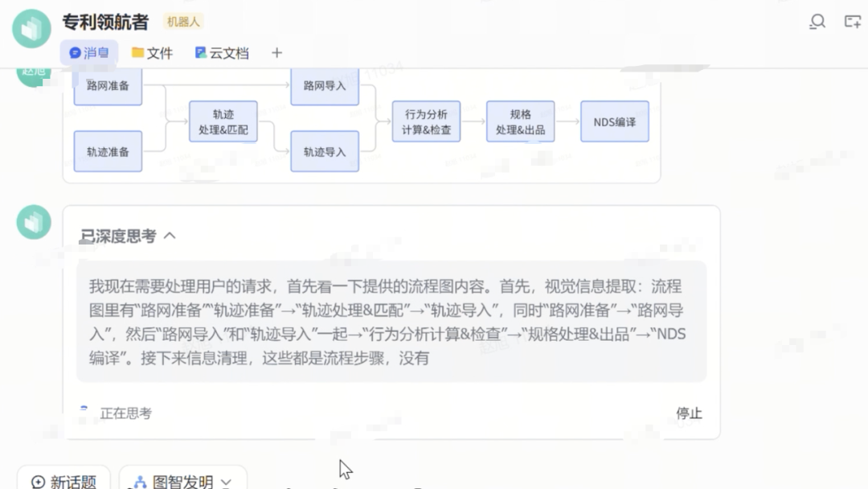Click the new chat window icon top right
Viewport: 868px width, 489px height.
(852, 22)
